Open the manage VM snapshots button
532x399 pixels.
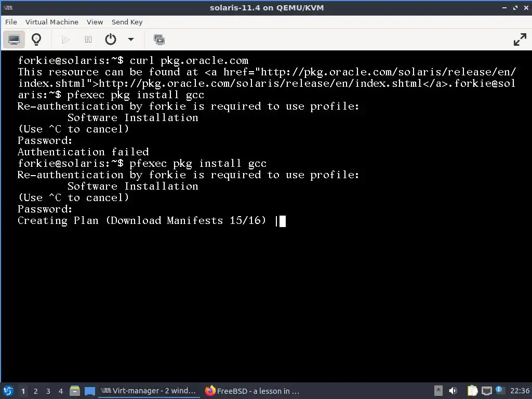[159, 39]
